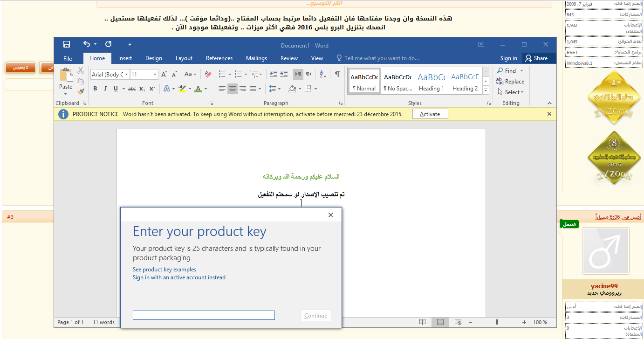Expand the Styles gallery More arrow
Screen dimensions: 644x339
point(486,91)
